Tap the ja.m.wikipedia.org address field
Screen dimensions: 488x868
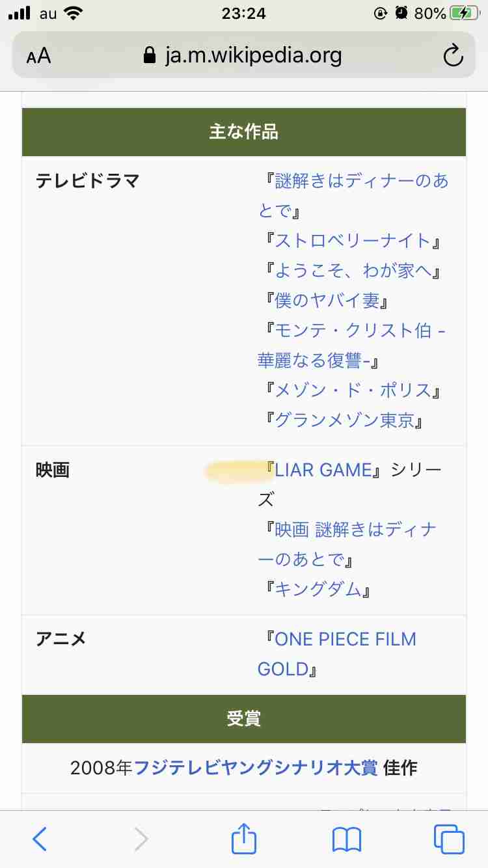coord(244,55)
